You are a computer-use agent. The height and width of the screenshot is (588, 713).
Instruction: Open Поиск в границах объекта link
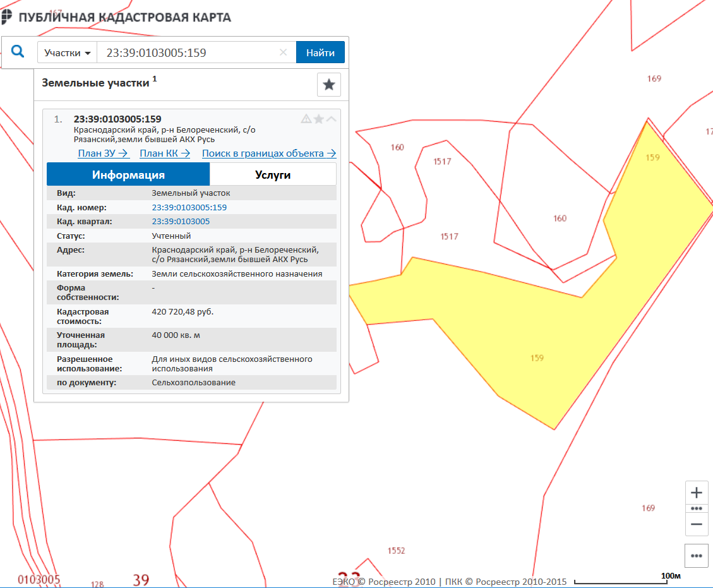click(269, 153)
